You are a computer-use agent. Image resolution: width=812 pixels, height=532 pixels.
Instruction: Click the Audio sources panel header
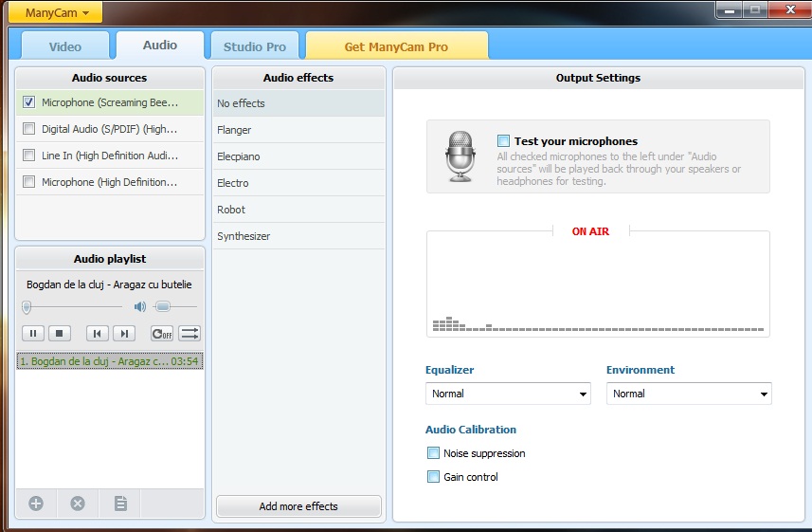(110, 78)
